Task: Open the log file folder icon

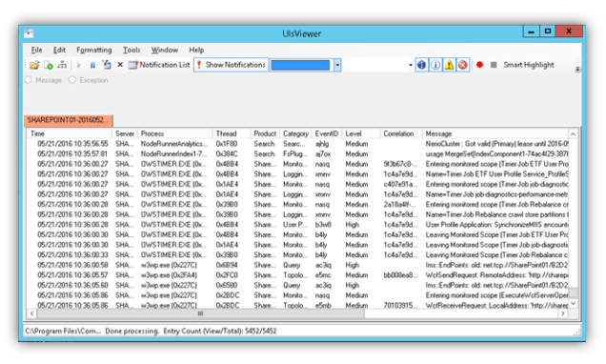Action: [34, 65]
